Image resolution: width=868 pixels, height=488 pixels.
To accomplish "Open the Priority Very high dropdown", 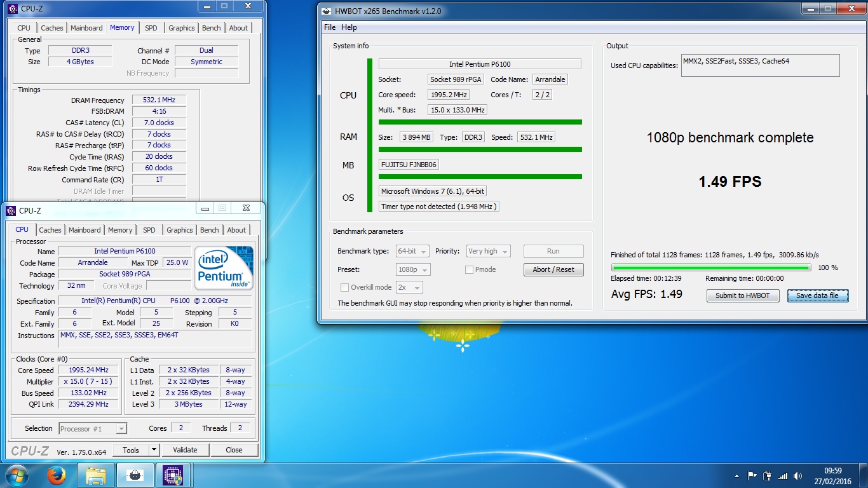I will tap(488, 251).
